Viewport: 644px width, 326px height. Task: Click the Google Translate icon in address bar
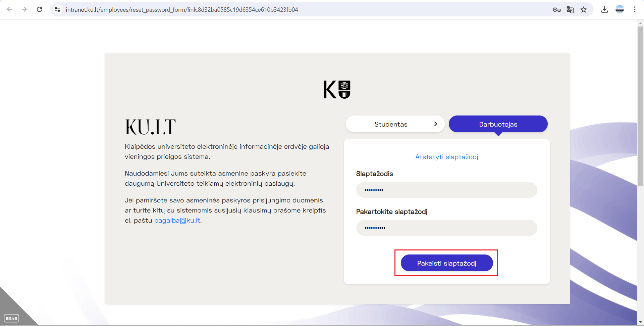pyautogui.click(x=569, y=10)
